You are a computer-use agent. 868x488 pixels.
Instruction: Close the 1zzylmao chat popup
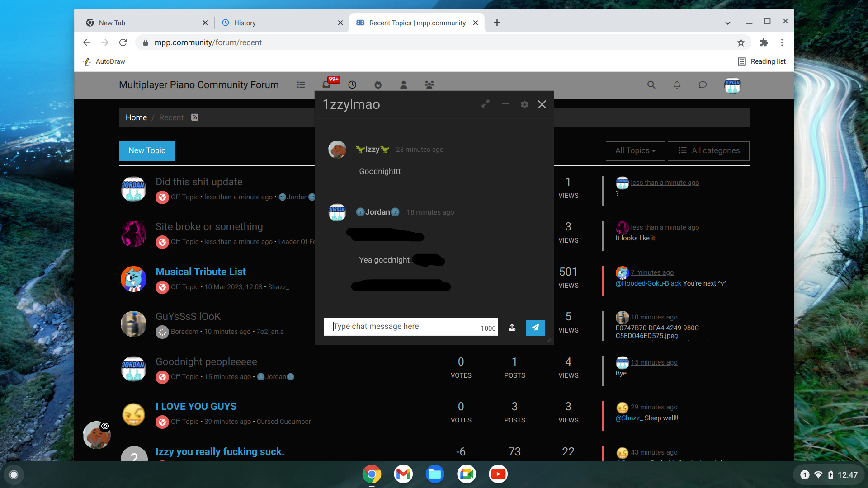point(542,104)
